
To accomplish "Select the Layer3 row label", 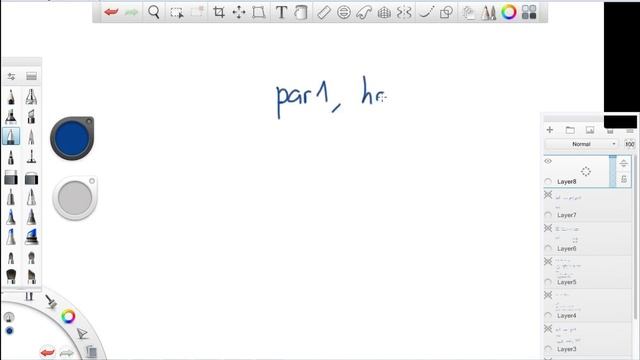I will (567, 349).
